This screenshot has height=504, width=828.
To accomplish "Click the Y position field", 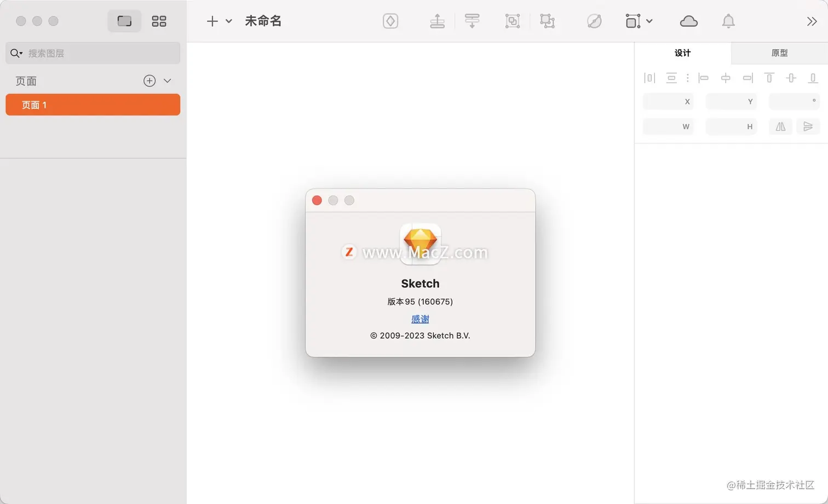I will click(731, 101).
